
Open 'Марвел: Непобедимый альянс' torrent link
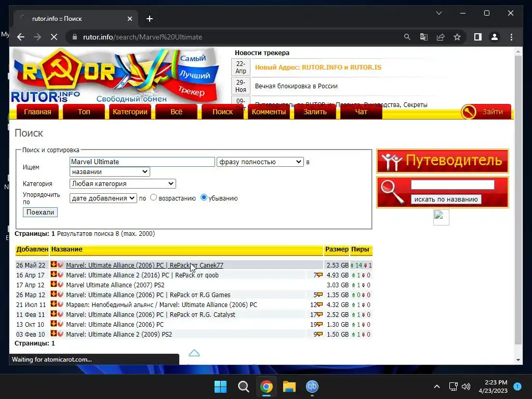click(162, 304)
